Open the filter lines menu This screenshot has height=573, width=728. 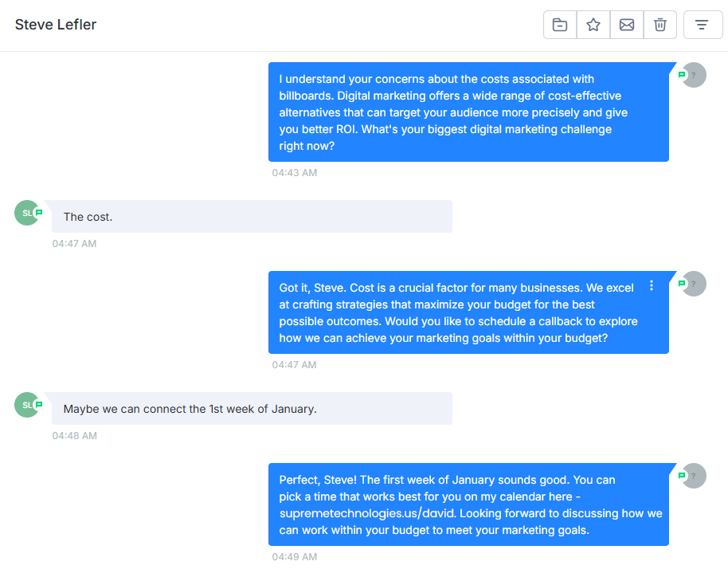[x=702, y=25]
